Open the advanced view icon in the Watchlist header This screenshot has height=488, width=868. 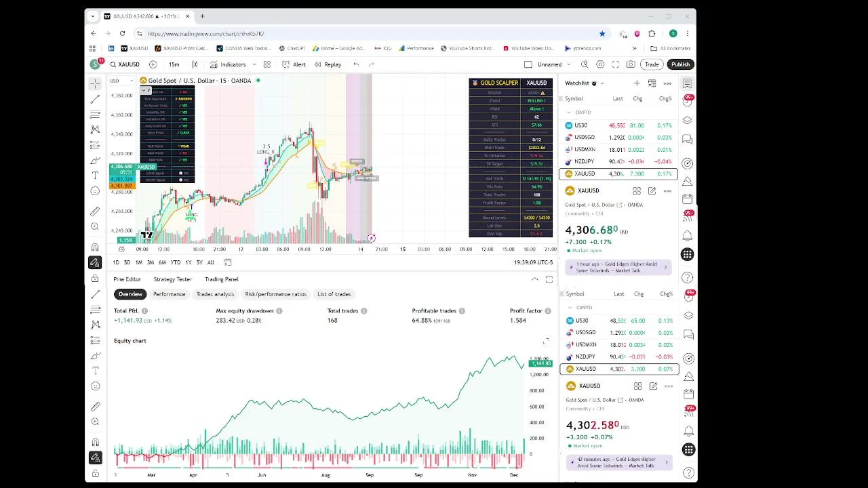point(652,83)
